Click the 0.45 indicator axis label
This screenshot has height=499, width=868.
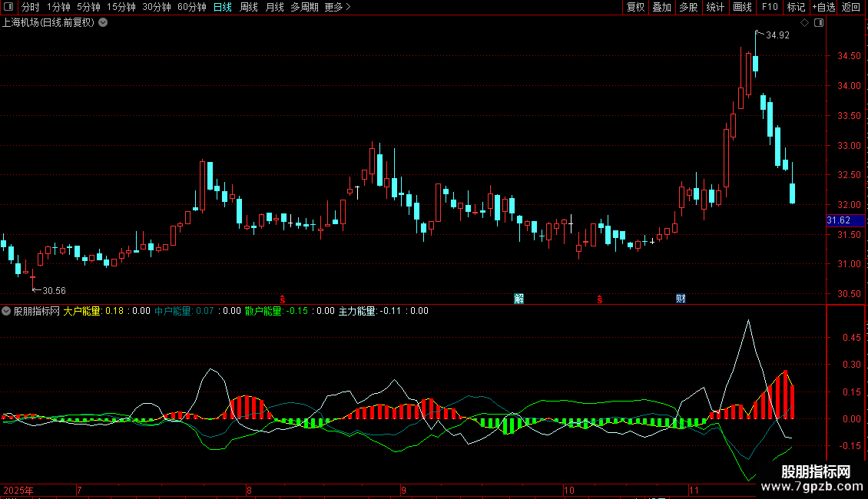coord(851,338)
